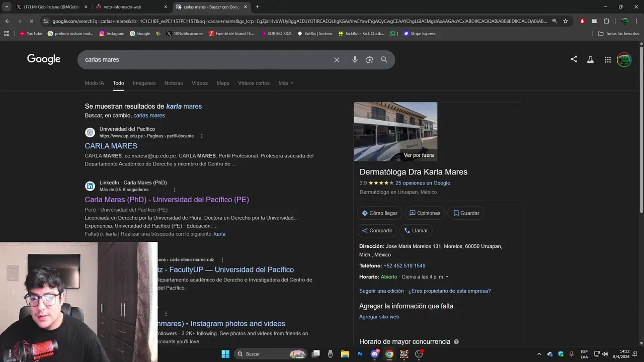Viewport: 644px width, 362px height.
Task: Open the KickBot bookmark
Action: point(361,34)
